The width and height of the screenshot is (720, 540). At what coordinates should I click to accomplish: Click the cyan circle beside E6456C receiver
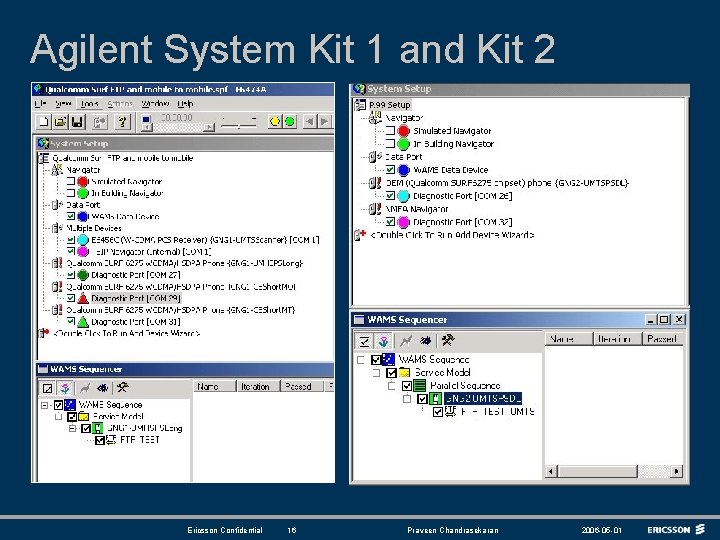pos(83,240)
